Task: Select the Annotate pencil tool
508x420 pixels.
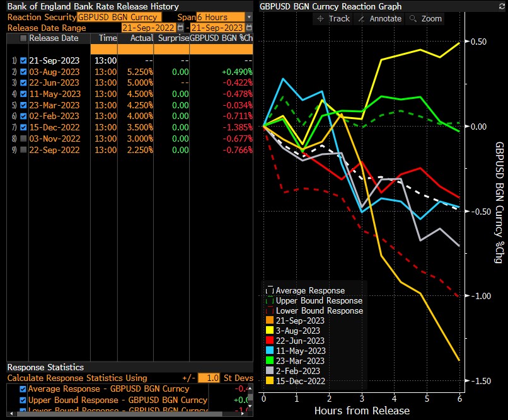Action: click(x=379, y=18)
